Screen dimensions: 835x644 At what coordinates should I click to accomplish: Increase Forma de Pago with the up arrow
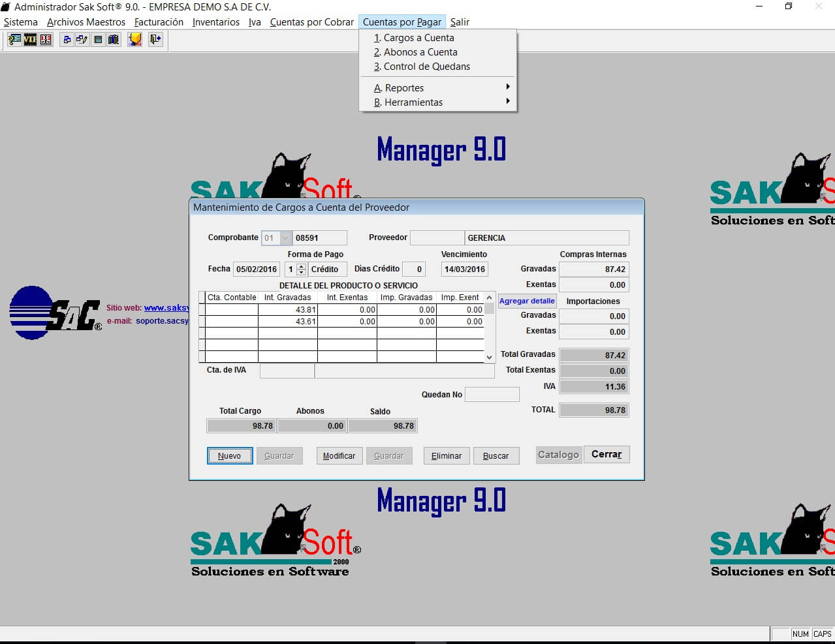301,266
